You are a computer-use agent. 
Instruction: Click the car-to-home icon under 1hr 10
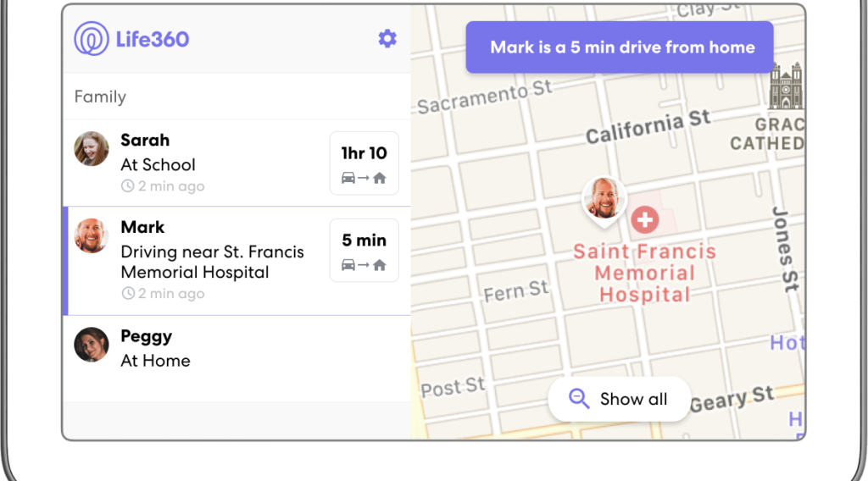364,178
